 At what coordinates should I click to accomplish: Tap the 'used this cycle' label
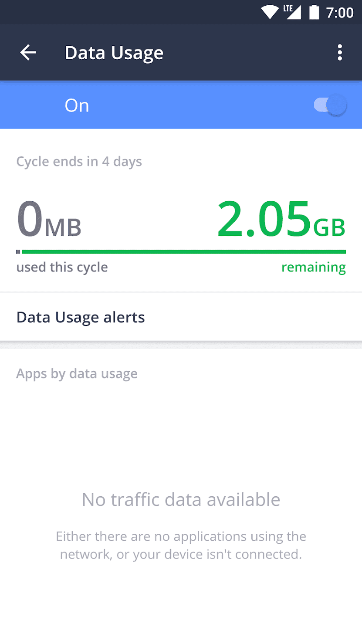[62, 267]
